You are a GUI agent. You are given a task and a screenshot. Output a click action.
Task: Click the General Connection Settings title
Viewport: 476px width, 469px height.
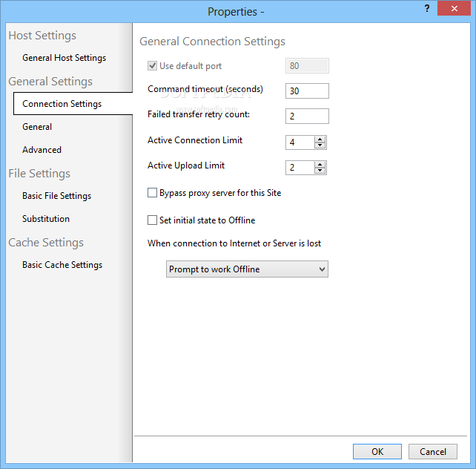coord(212,42)
